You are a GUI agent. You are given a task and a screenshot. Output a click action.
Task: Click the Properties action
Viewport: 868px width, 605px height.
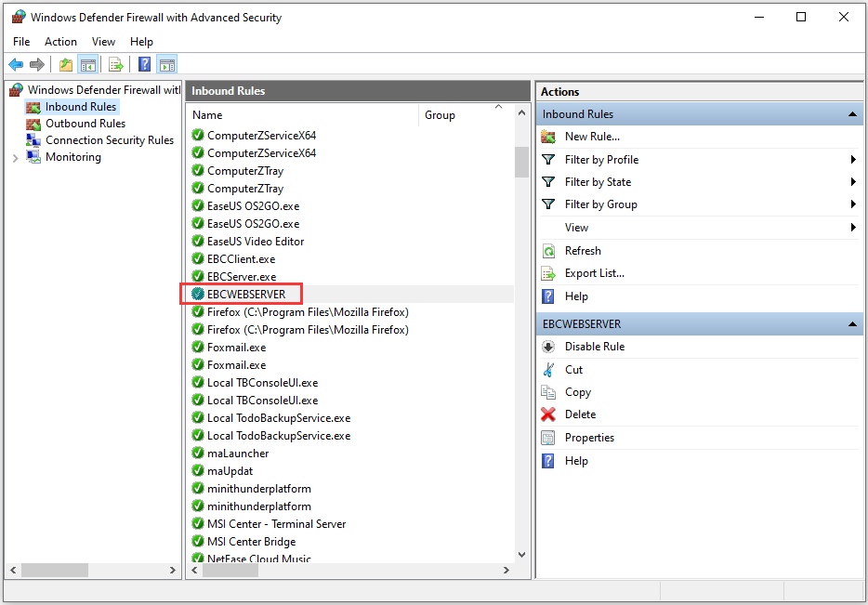(x=589, y=438)
